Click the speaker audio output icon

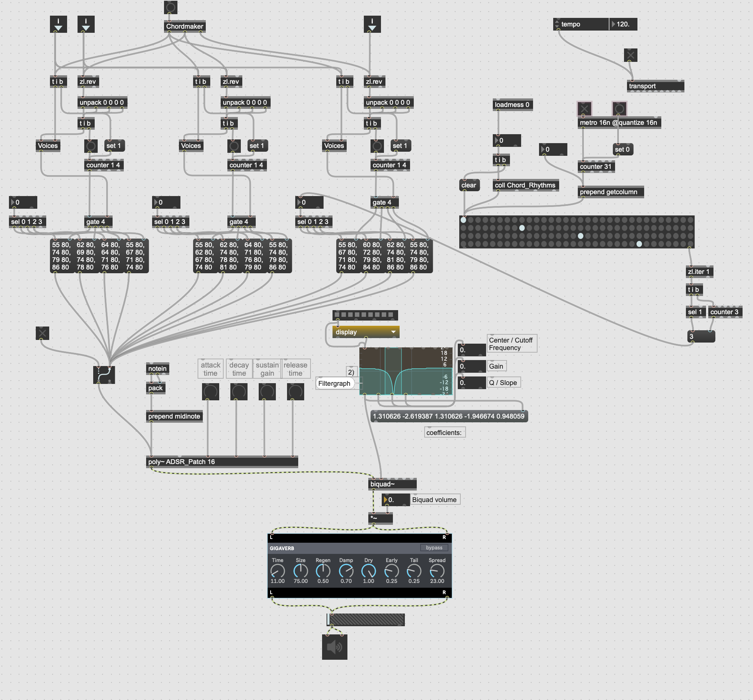point(334,647)
